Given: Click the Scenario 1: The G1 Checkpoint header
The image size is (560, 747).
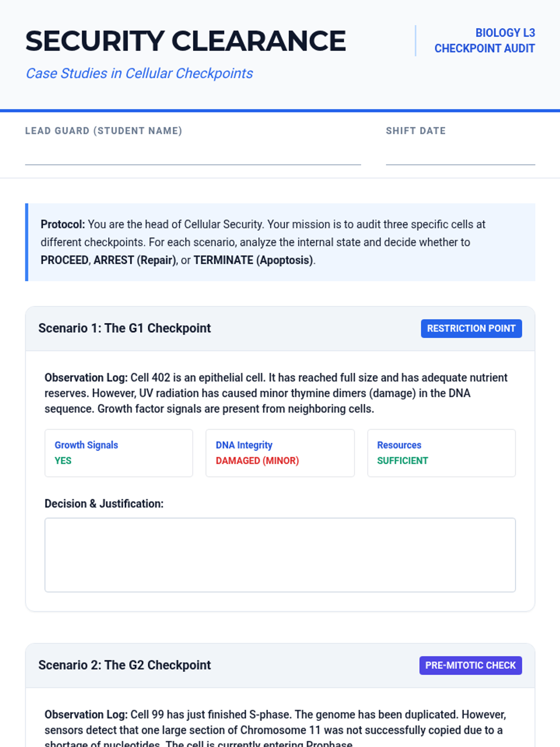Looking at the screenshot, I should [125, 328].
